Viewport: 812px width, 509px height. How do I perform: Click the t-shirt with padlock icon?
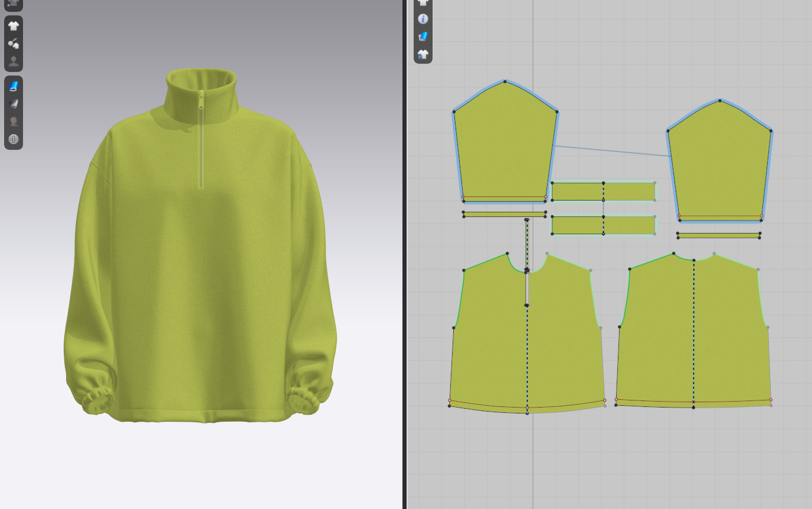point(423,54)
